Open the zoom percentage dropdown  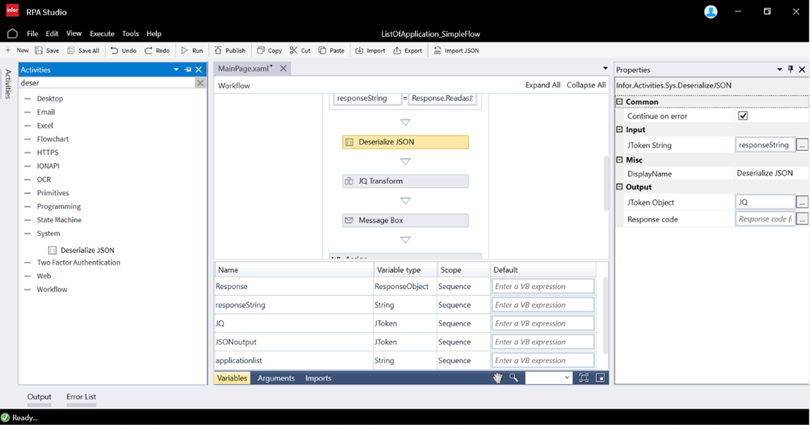(x=566, y=378)
